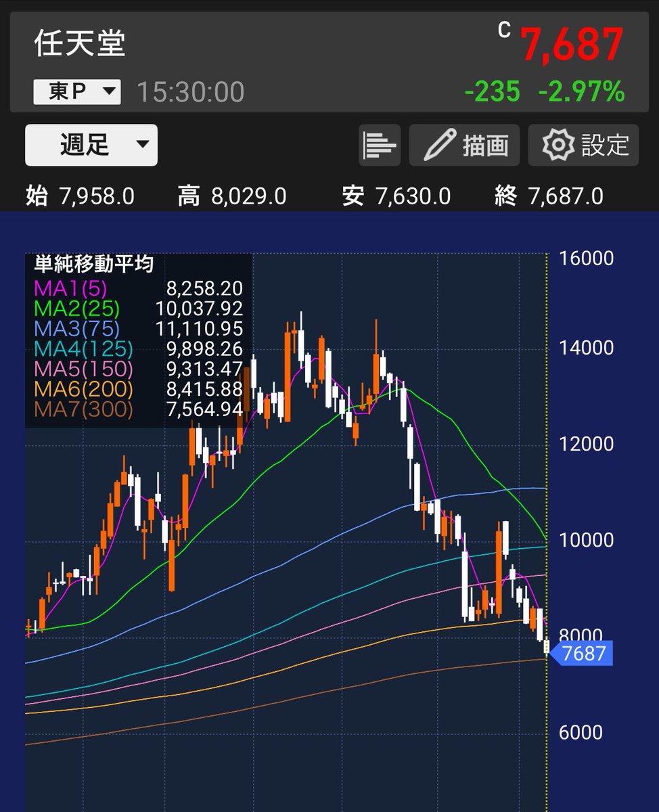This screenshot has width=659, height=812.
Task: Click the percentage change -2.97%
Action: tap(581, 91)
